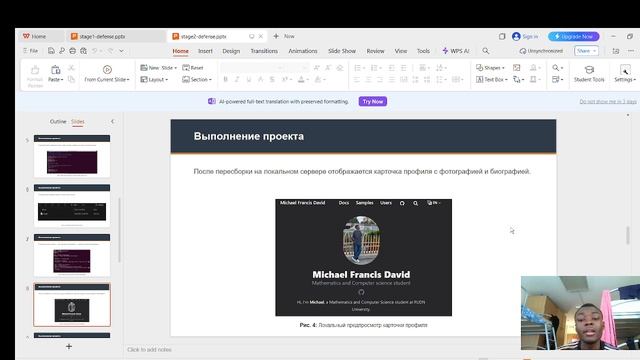Click the Clear Formatting eraser icon
640x360 pixels.
coord(340,68)
